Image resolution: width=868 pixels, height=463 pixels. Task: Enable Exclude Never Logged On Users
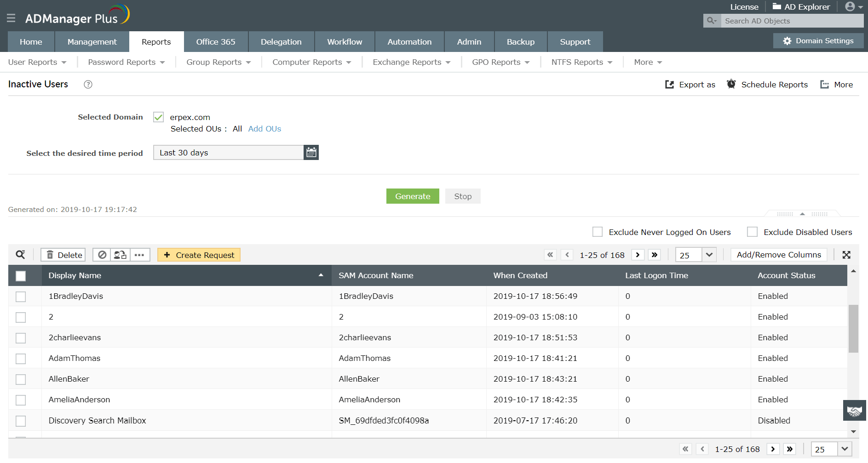coord(598,232)
